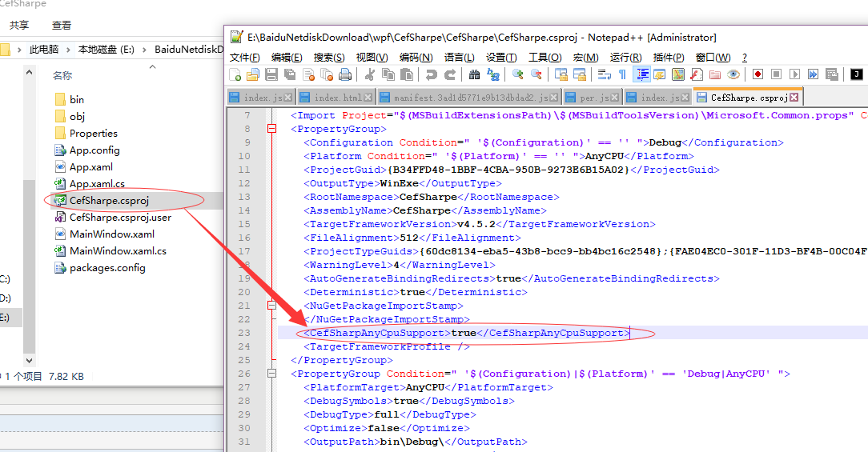Collapse the NuGetPackageImportStamp fold at line 21
The width and height of the screenshot is (868, 452).
(271, 306)
